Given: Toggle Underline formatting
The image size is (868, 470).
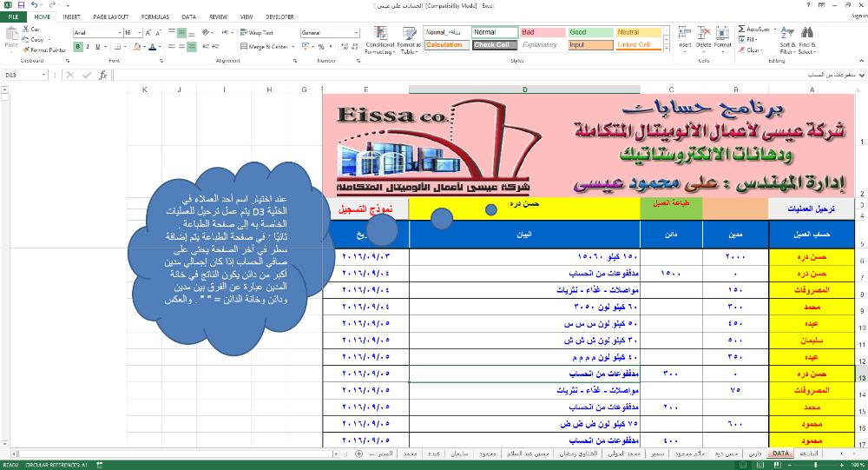Looking at the screenshot, I should (x=97, y=47).
